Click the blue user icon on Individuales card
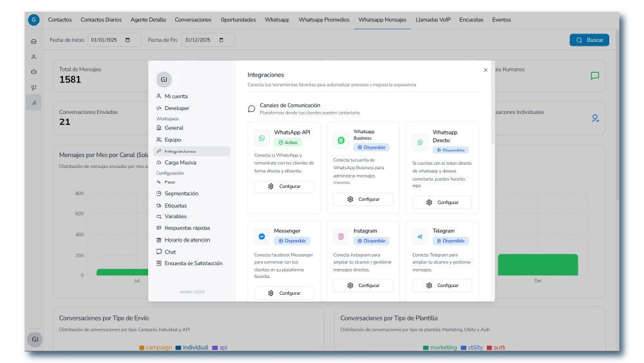Viewport: 644px width, 363px height. [x=594, y=118]
